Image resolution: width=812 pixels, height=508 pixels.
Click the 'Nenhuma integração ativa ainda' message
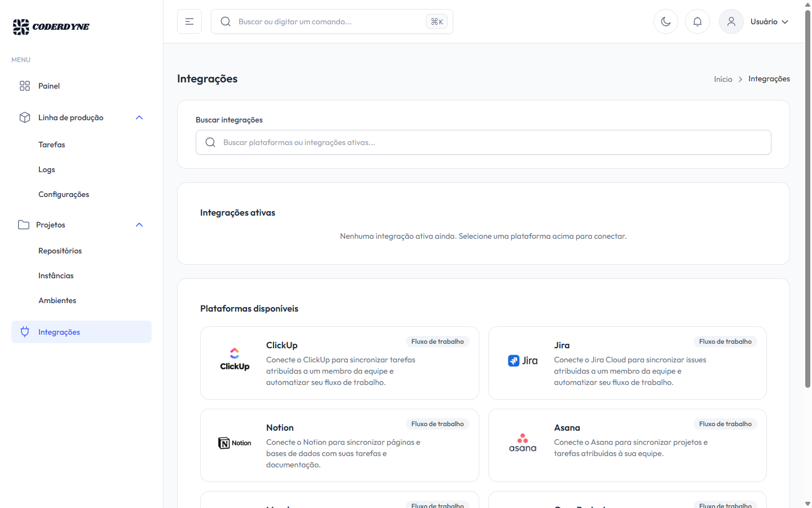click(483, 236)
